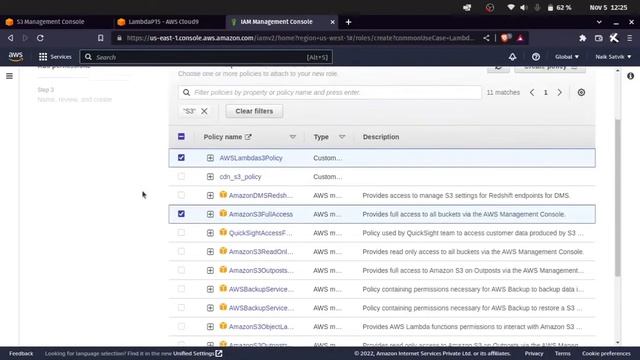Toggle the select-all policies header checkbox
This screenshot has width=640, height=360.
(181, 137)
